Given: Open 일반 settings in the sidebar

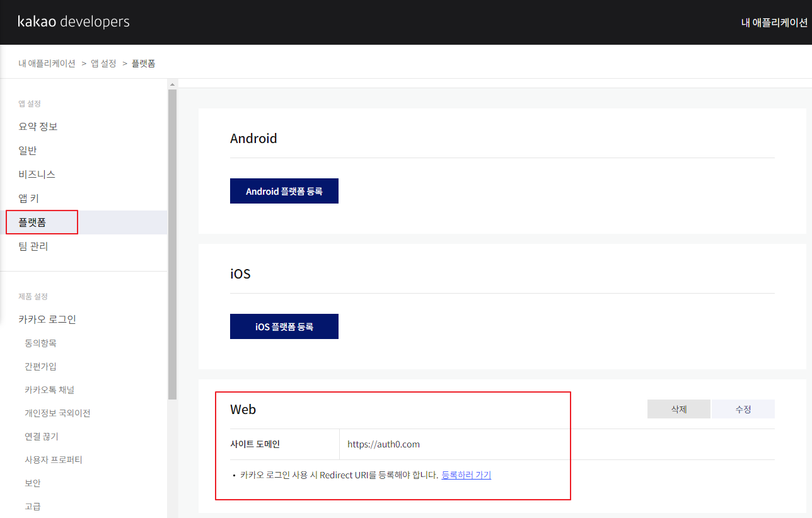Looking at the screenshot, I should coord(28,151).
